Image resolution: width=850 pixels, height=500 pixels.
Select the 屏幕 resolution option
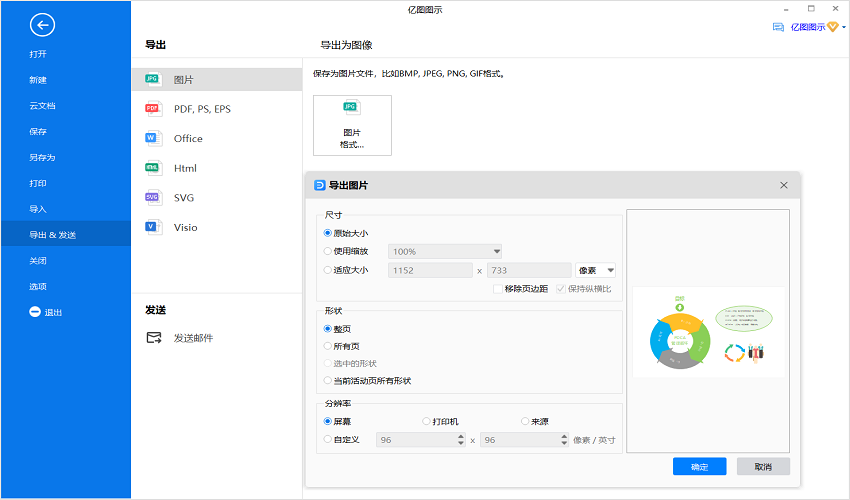327,421
